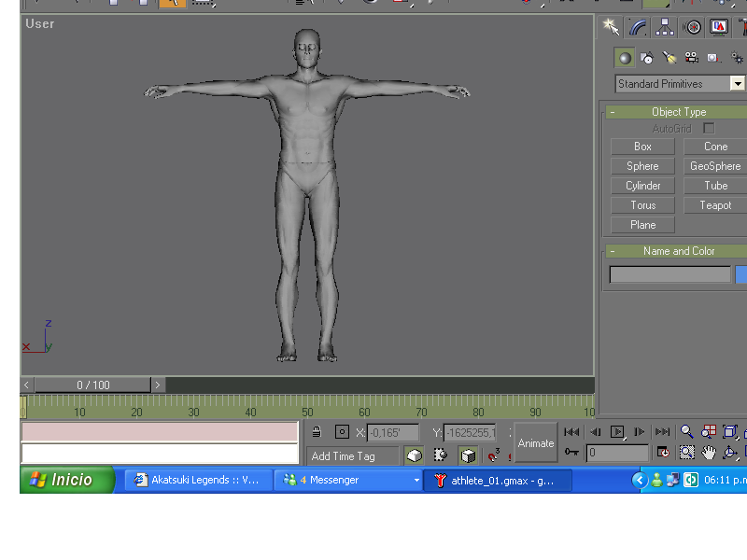Play the animation
Image resolution: width=747 pixels, height=560 pixels.
coord(617,432)
